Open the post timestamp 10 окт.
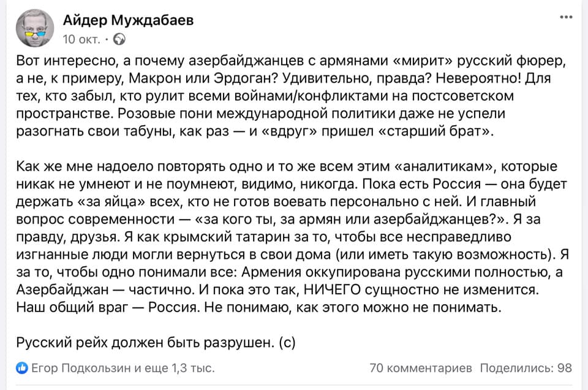The width and height of the screenshot is (588, 390). (x=81, y=39)
